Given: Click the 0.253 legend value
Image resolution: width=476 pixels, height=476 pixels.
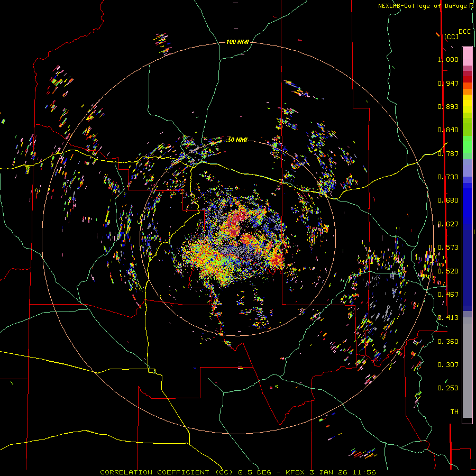Looking at the screenshot, I should tap(448, 388).
